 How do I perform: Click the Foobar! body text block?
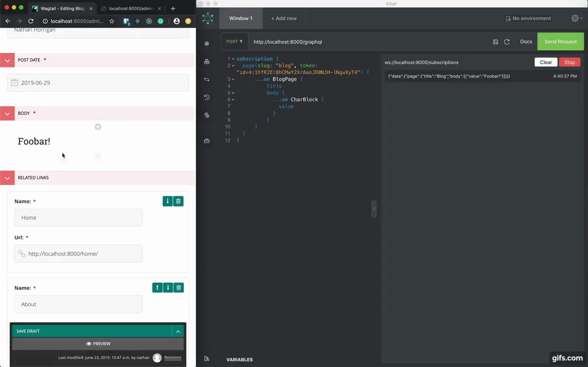(x=34, y=141)
